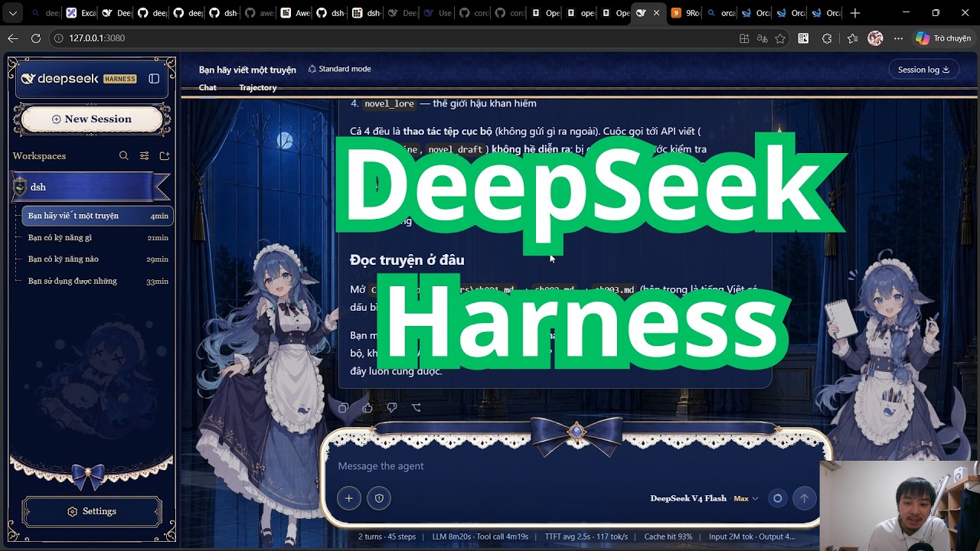Click the Cache hit 93% status text
The image size is (980, 551).
(x=668, y=537)
